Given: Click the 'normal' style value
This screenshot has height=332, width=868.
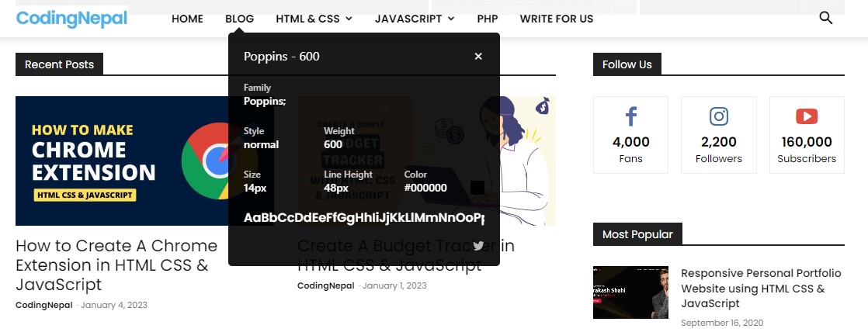Looking at the screenshot, I should 262,144.
